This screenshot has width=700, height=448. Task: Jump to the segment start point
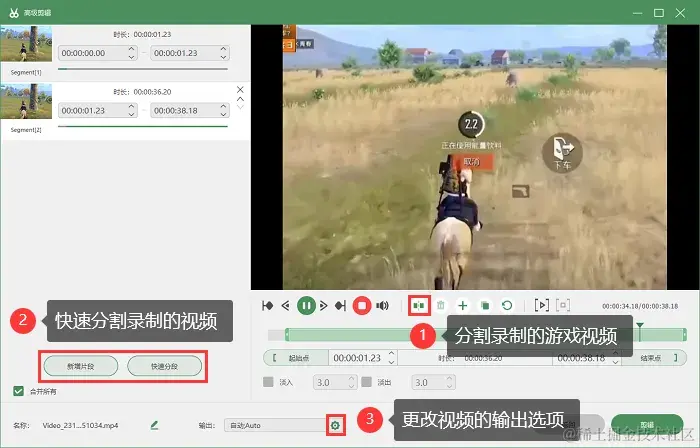[267, 306]
